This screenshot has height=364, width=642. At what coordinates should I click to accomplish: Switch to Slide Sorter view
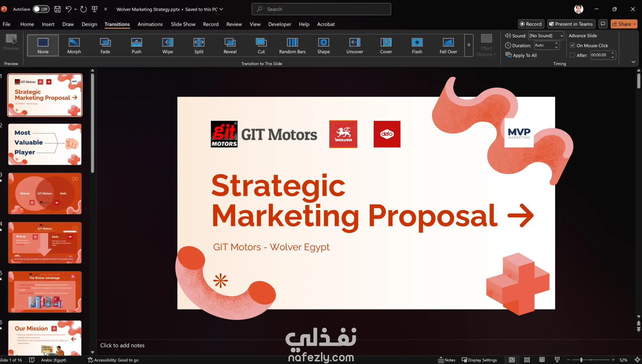click(527, 360)
